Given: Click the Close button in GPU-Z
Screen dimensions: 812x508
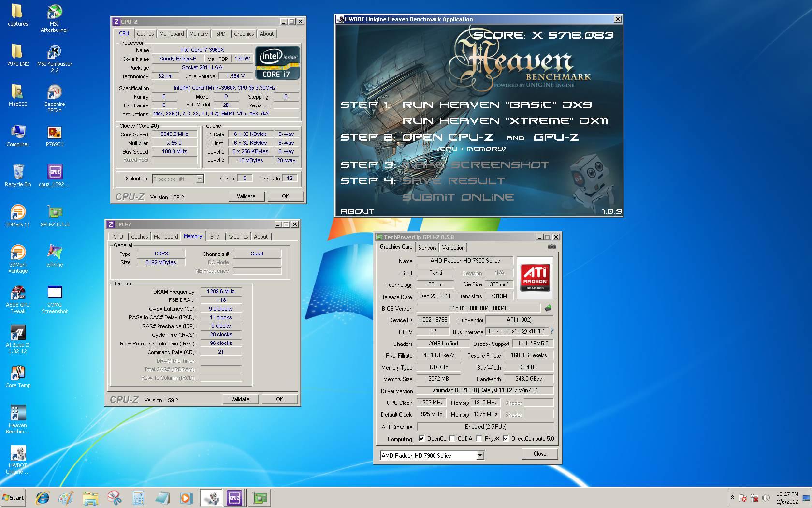Looking at the screenshot, I should click(x=540, y=454).
